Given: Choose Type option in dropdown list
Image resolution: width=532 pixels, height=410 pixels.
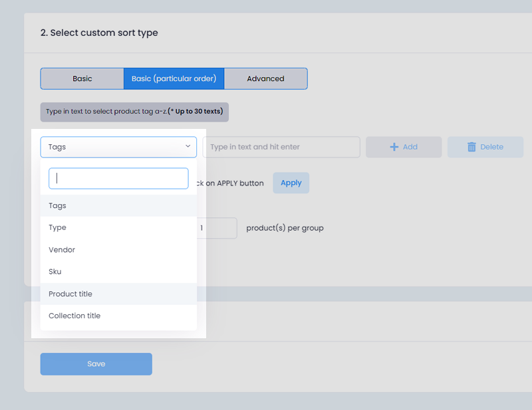Looking at the screenshot, I should 118,227.
